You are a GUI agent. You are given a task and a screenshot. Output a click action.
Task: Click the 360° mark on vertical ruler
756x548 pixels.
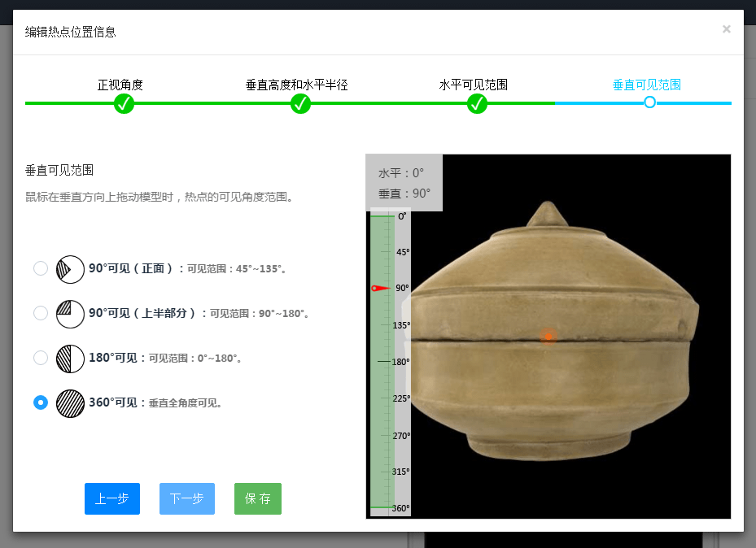pyautogui.click(x=400, y=508)
